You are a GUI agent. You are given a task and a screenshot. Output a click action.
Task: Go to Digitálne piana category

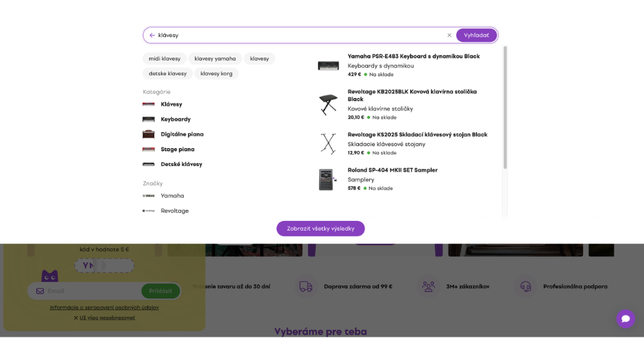point(182,134)
